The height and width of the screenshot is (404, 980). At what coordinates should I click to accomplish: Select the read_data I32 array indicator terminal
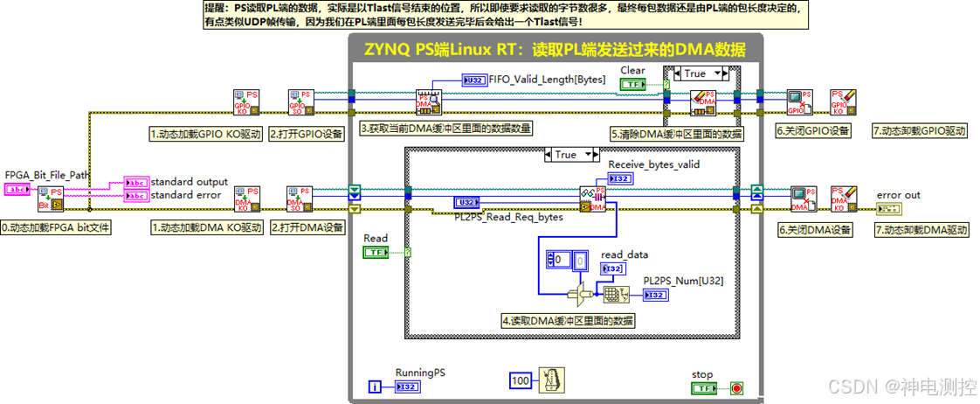pos(612,268)
